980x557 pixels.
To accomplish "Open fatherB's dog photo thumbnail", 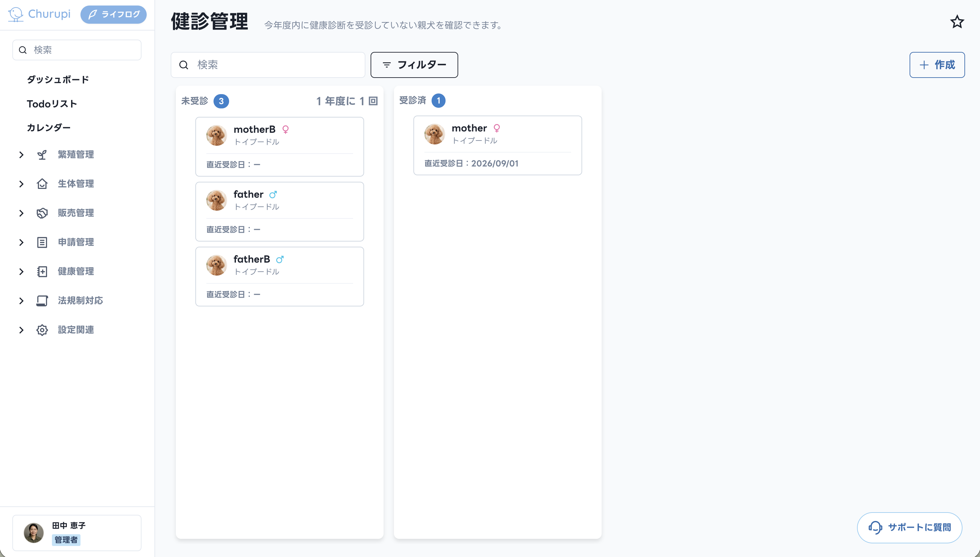I will coord(216,265).
